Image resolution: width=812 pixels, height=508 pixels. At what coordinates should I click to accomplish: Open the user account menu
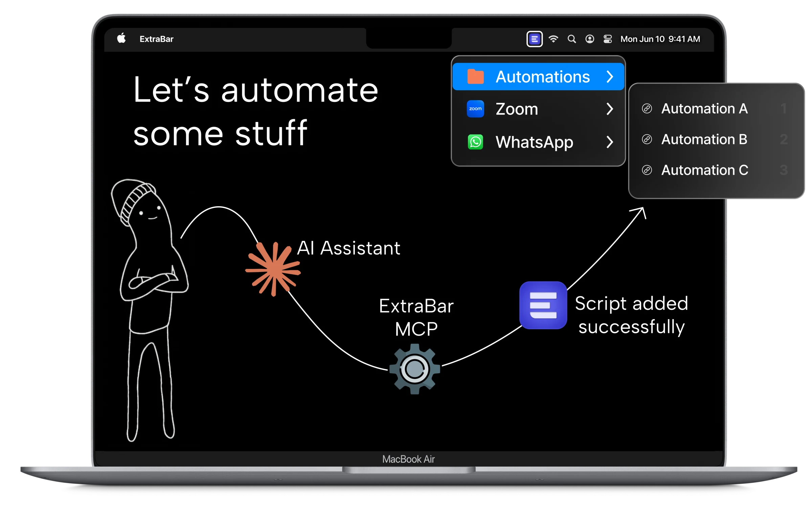pyautogui.click(x=589, y=39)
